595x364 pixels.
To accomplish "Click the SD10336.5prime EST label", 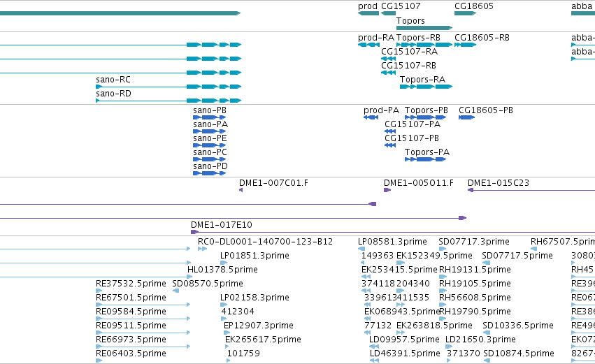I will 518,326.
